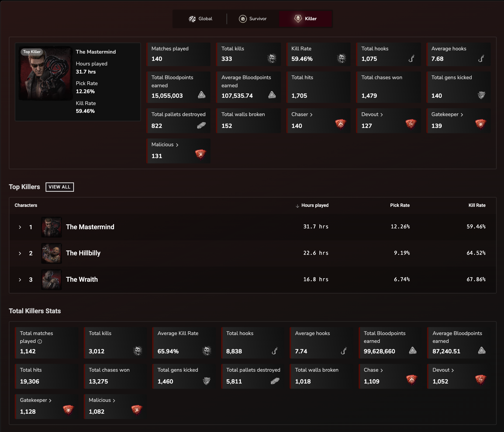Click the skull icon on Total kills 333 card
This screenshot has height=432, width=504.
[x=272, y=58]
